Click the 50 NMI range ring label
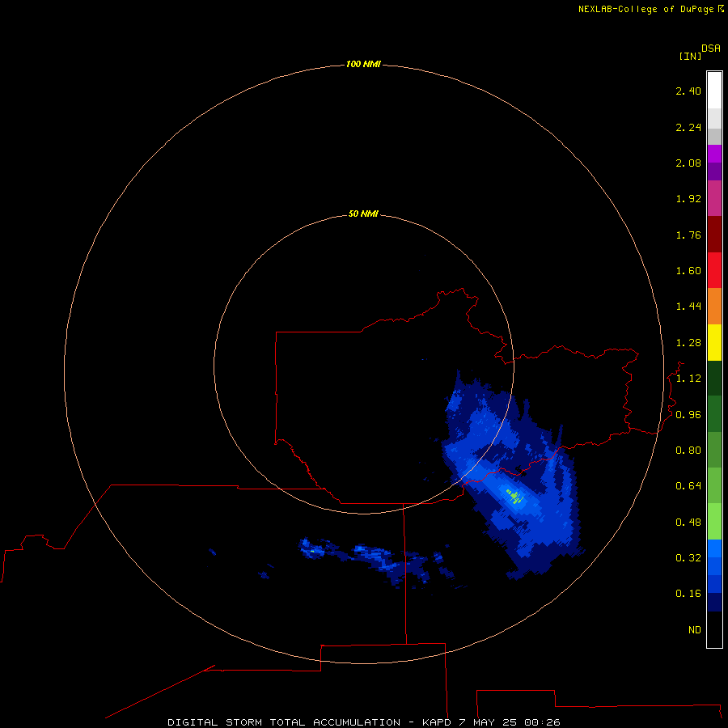Image resolution: width=728 pixels, height=728 pixels. pos(363,214)
